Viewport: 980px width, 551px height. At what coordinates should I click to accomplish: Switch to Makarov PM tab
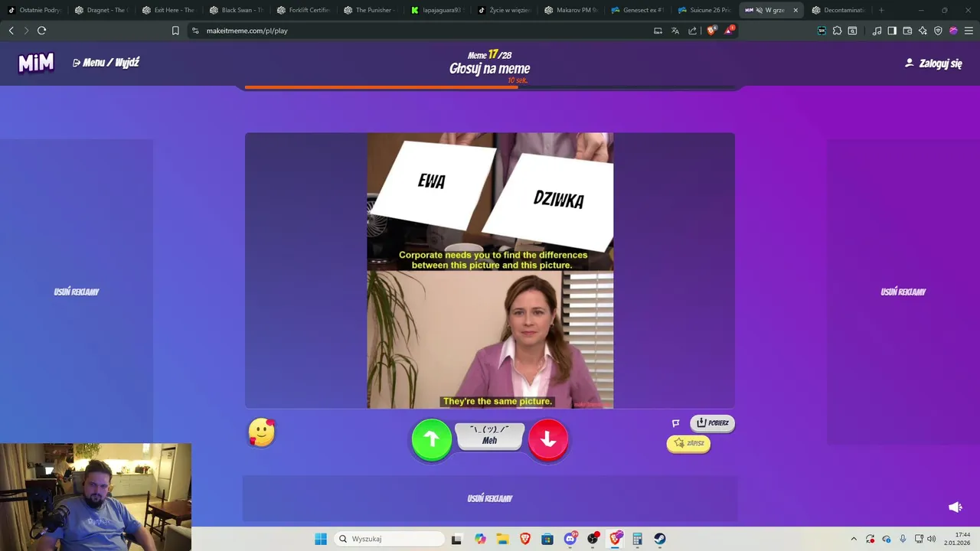[572, 10]
